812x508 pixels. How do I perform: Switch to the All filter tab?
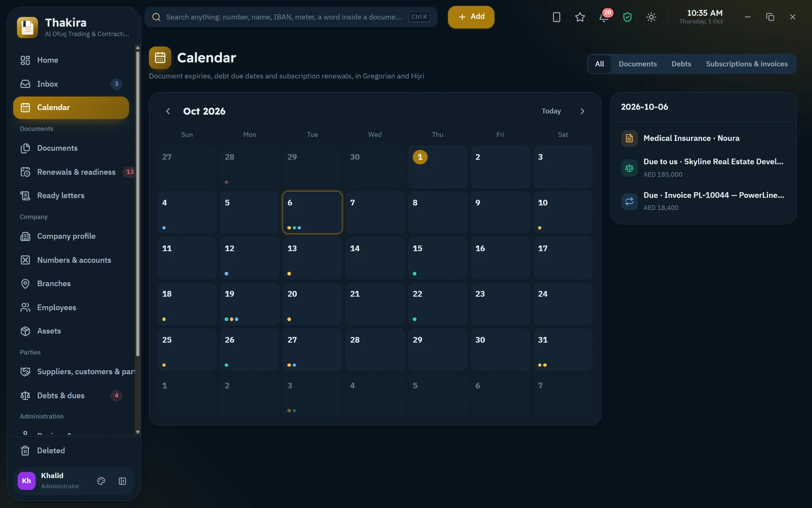[599, 64]
